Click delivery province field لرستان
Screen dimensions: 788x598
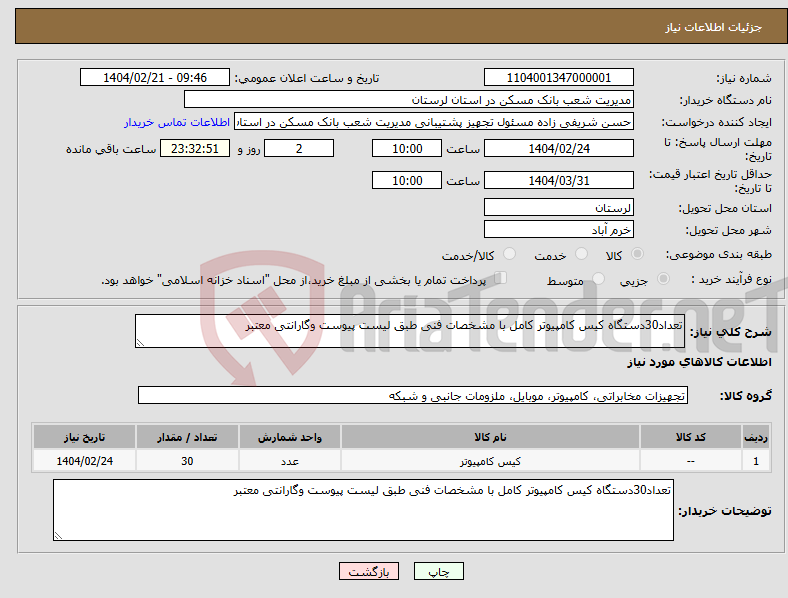[x=558, y=207]
